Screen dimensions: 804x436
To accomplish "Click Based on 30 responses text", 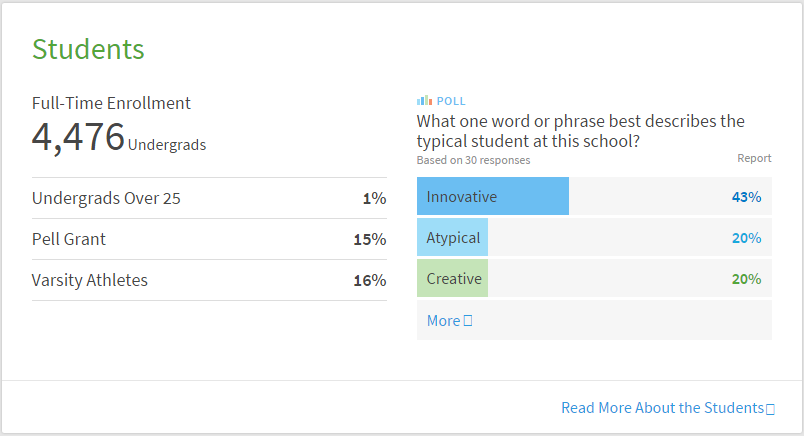I will click(x=473, y=160).
